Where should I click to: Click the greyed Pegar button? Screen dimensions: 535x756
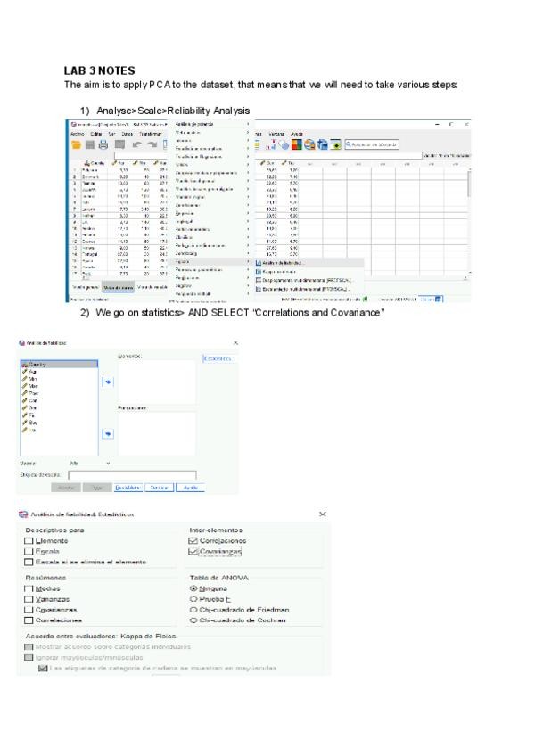coord(97,488)
